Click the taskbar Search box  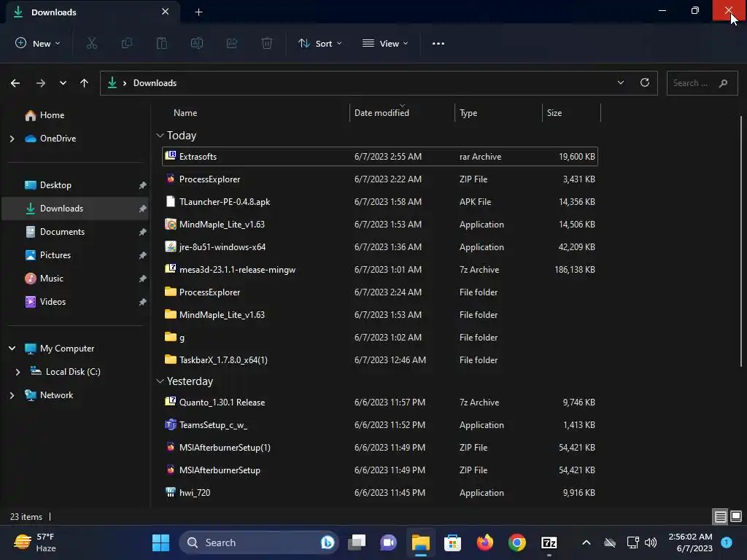259,542
